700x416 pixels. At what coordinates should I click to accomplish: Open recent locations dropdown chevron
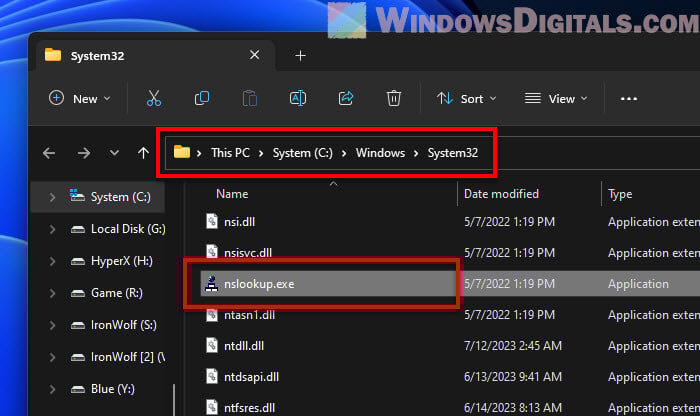point(114,153)
